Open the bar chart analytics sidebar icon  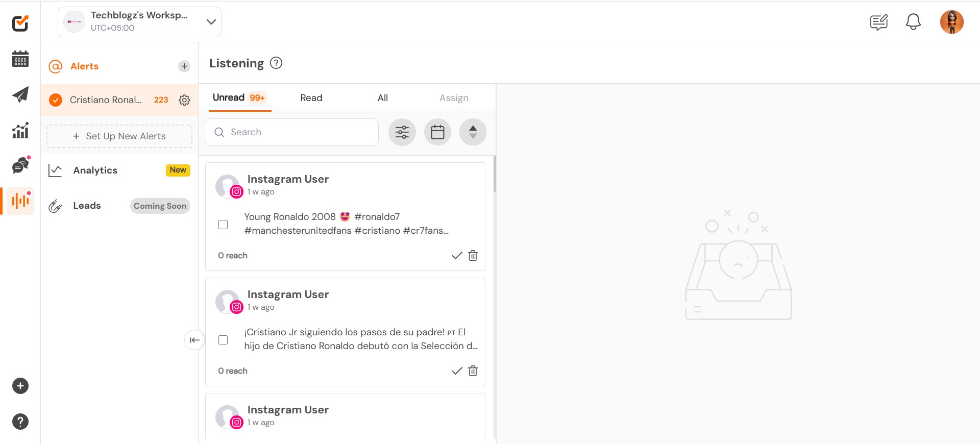pos(20,130)
